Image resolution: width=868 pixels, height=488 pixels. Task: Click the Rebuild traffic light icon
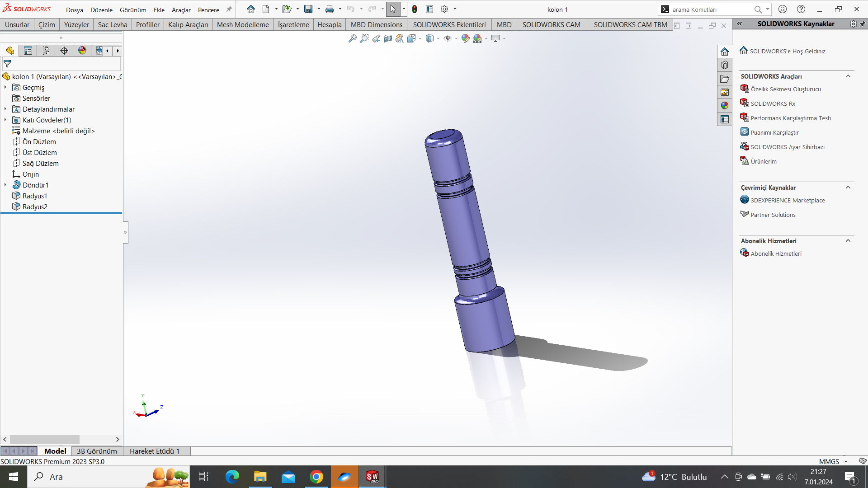pyautogui.click(x=415, y=9)
